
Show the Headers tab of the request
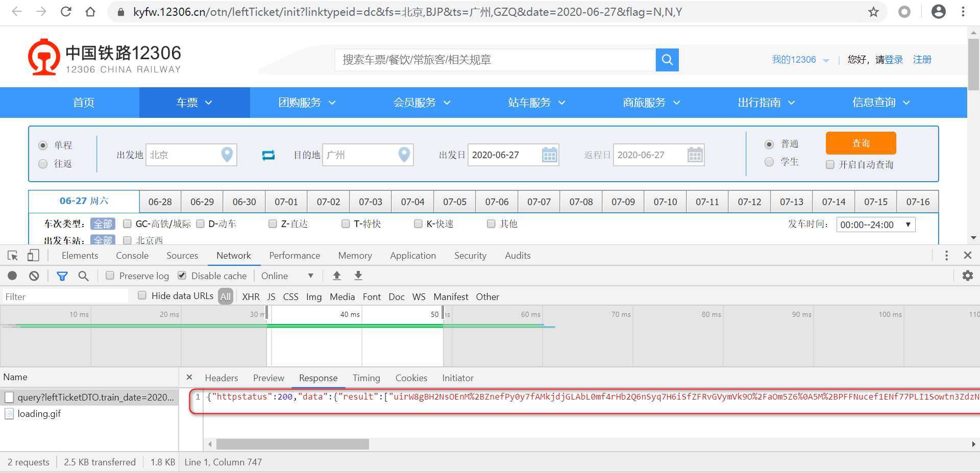(222, 378)
